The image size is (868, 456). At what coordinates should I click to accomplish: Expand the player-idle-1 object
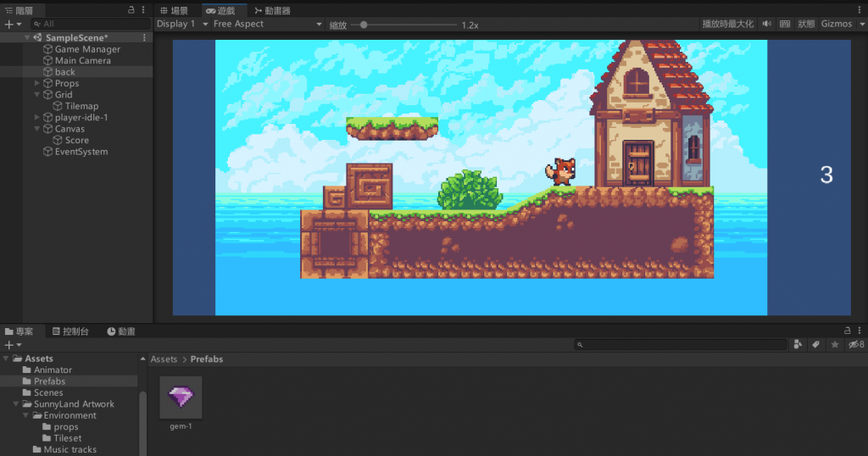(37, 117)
